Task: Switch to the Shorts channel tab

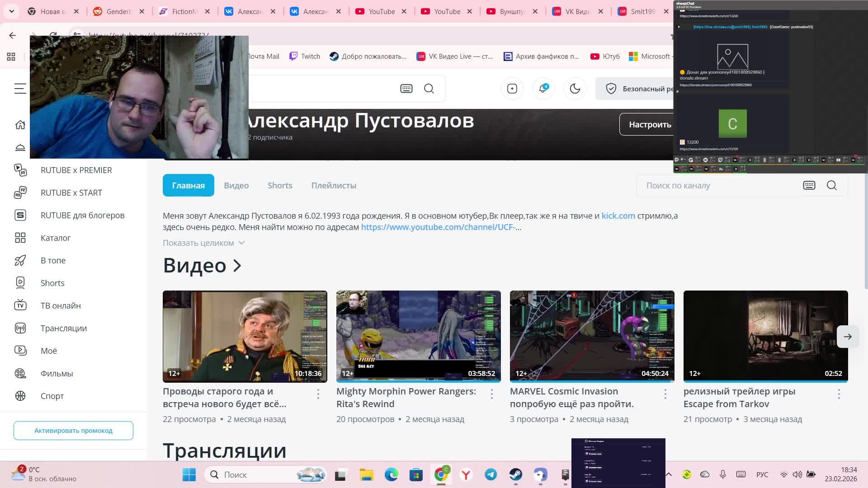Action: (x=279, y=185)
